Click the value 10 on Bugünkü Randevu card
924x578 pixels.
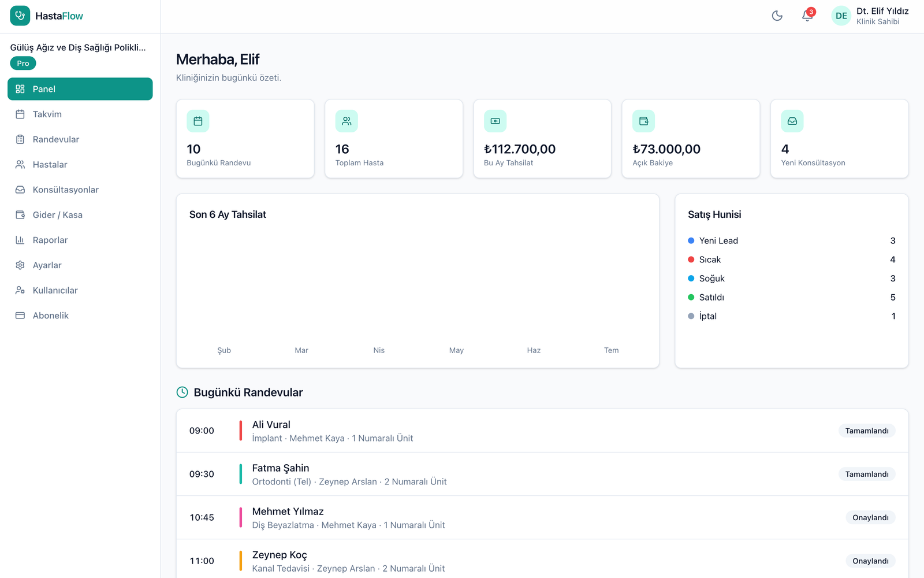(193, 149)
